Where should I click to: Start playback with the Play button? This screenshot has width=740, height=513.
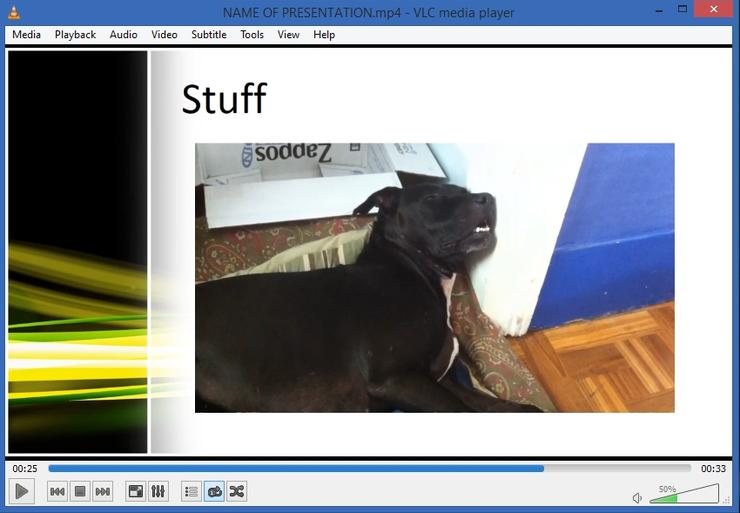pyautogui.click(x=21, y=491)
